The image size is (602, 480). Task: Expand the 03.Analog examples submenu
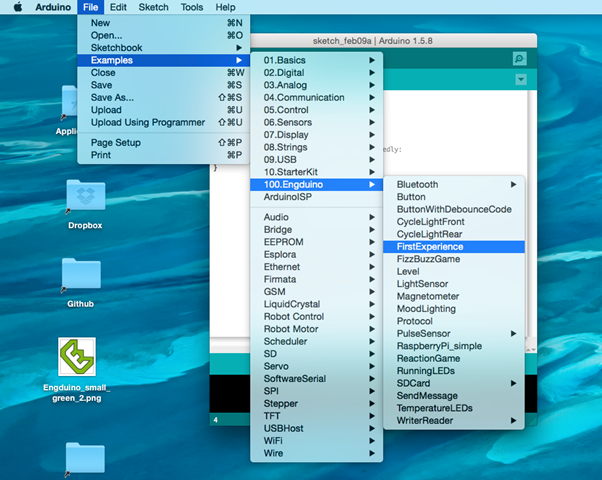point(316,85)
